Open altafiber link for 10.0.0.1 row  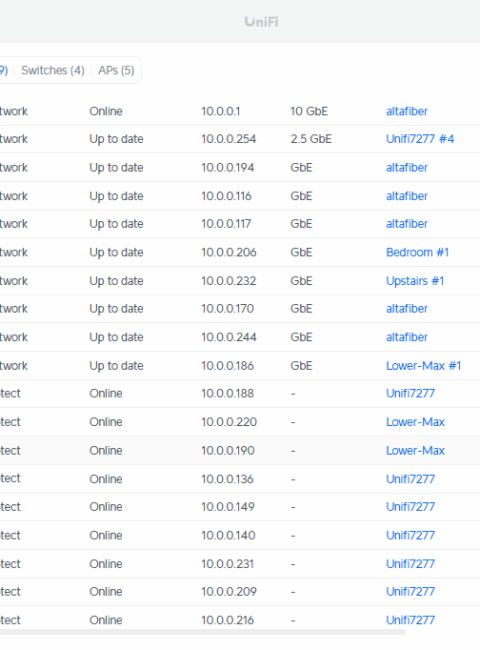tap(407, 112)
